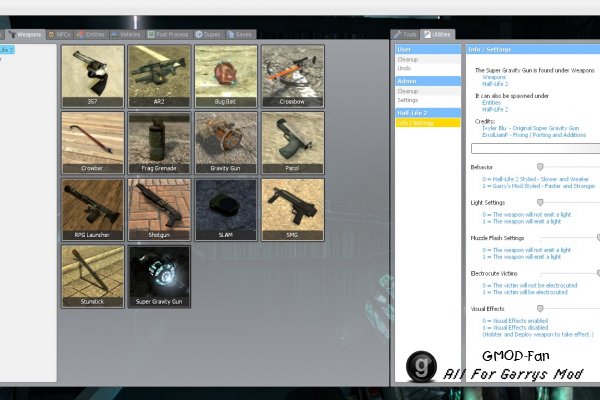600x400 pixels.
Task: Pick the Bug Bait spawn icon
Action: [x=226, y=76]
